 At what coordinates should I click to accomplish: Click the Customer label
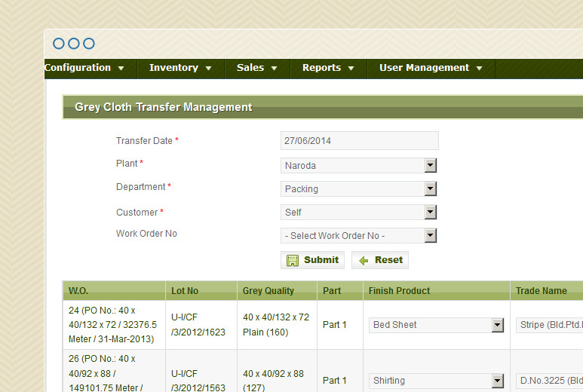coord(137,213)
